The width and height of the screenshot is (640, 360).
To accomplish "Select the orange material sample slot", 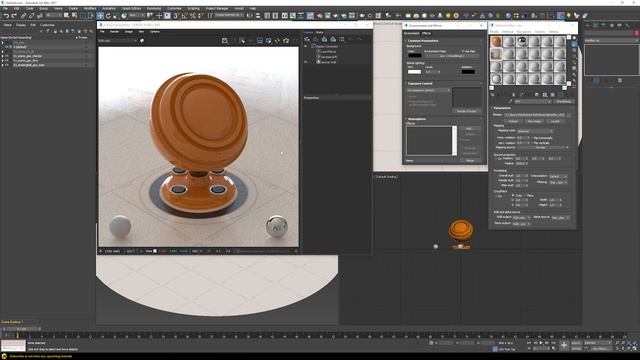I will tap(496, 41).
